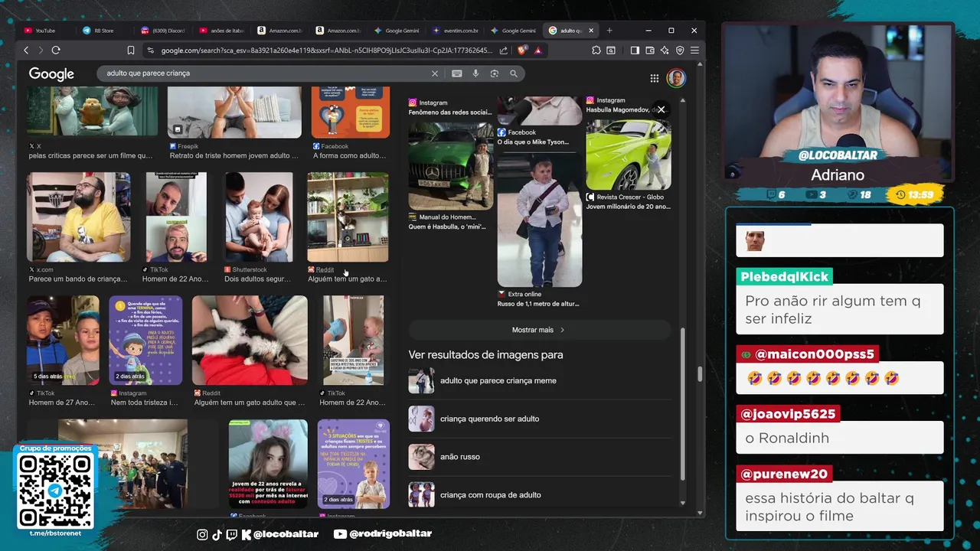This screenshot has height=551, width=980.
Task: Open Freepik 'Retrato de triste homem jovem' result
Action: point(234,112)
